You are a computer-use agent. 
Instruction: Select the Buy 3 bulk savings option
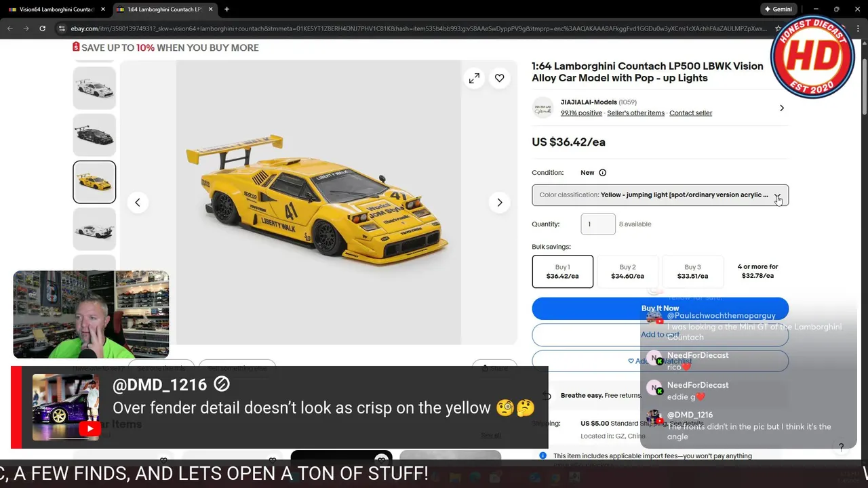692,271
